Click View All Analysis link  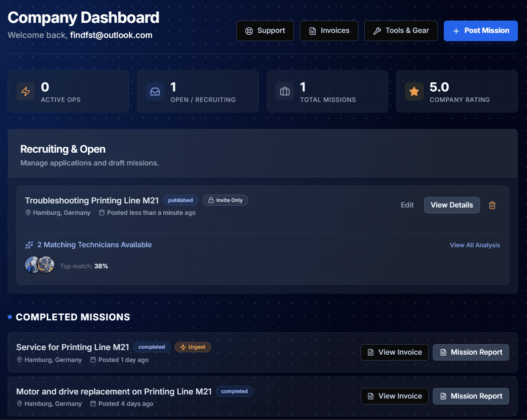point(475,245)
